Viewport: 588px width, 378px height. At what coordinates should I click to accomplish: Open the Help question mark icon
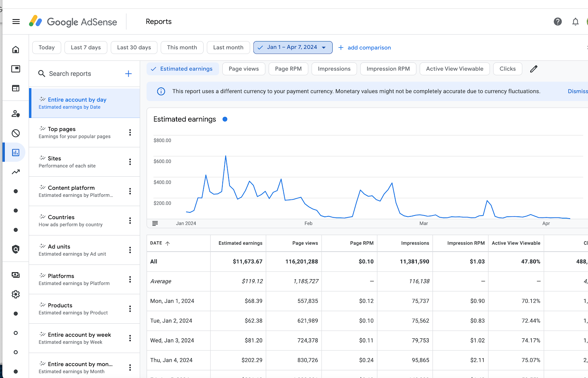pos(557,22)
